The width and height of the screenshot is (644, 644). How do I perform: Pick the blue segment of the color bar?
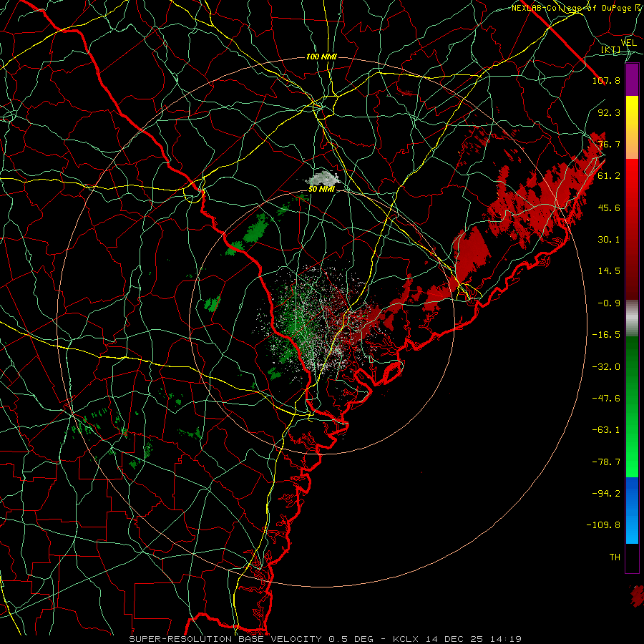[x=632, y=510]
